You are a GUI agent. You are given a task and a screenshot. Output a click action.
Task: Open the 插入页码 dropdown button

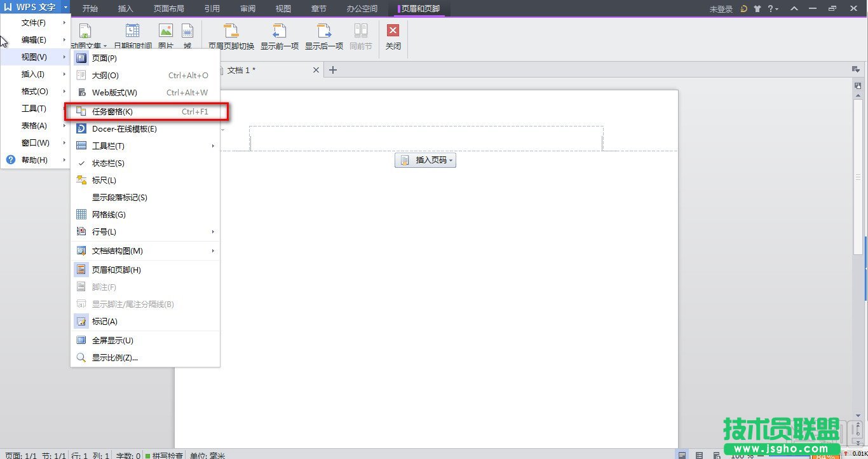point(425,160)
